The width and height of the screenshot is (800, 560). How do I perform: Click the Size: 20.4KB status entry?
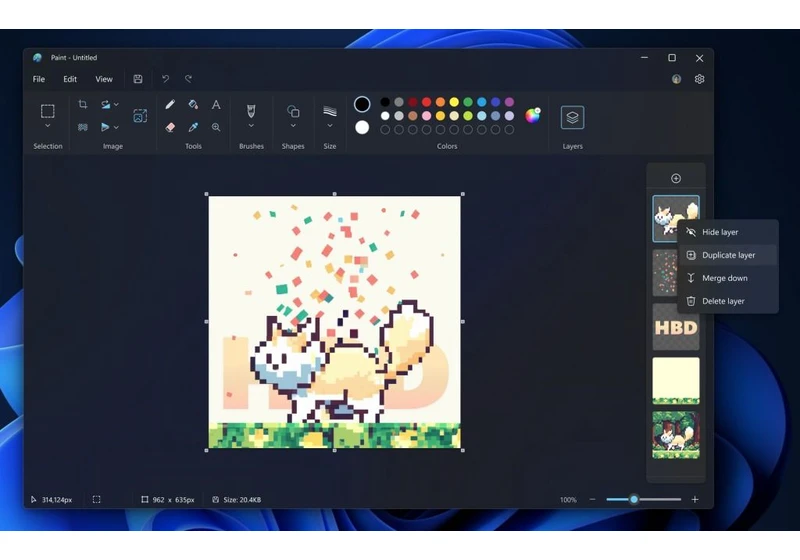237,500
